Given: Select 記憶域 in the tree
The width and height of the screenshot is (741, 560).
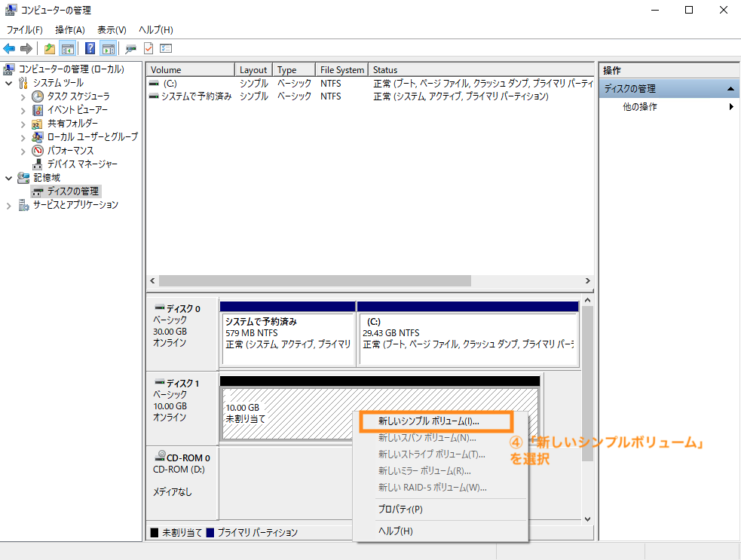Looking at the screenshot, I should coord(47,178).
